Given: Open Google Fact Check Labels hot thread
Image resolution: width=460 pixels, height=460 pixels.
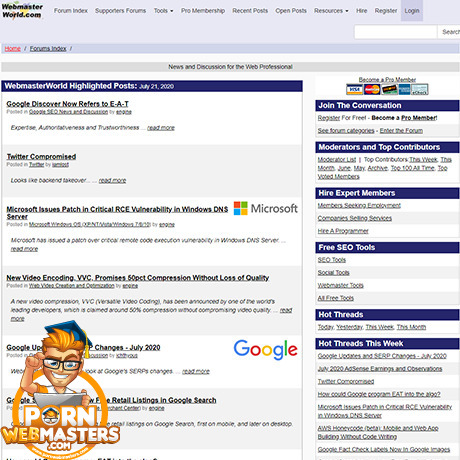Looking at the screenshot, I should point(384,449).
